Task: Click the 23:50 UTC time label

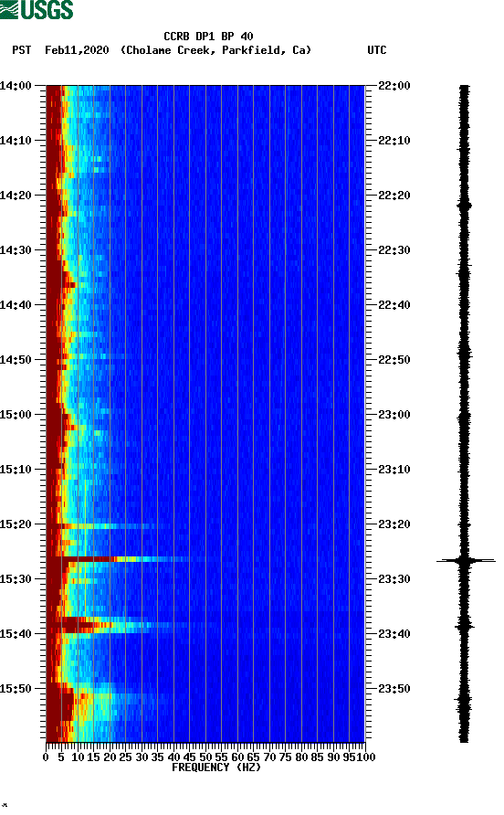Action: [394, 689]
